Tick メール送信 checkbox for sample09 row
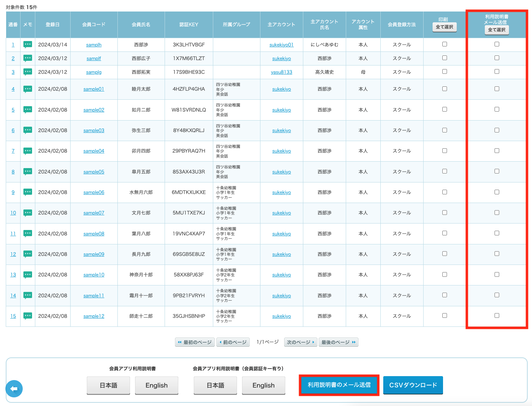The width and height of the screenshot is (532, 406). point(497,254)
